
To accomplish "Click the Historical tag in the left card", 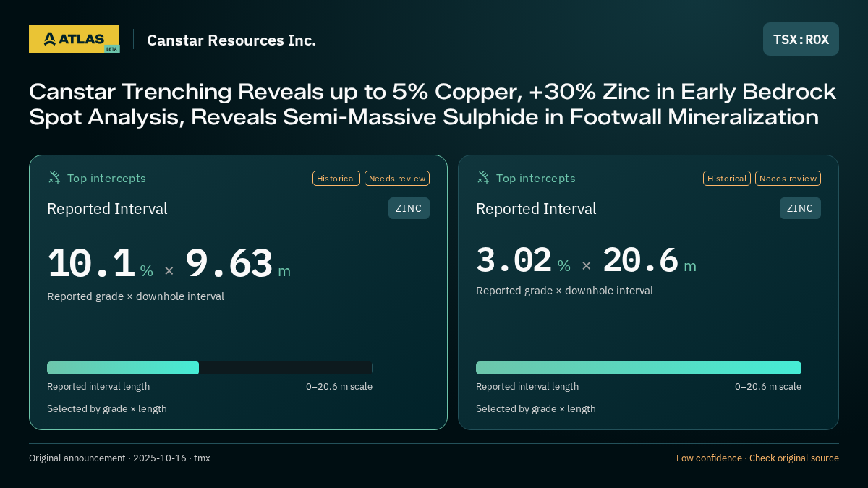I will [336, 178].
